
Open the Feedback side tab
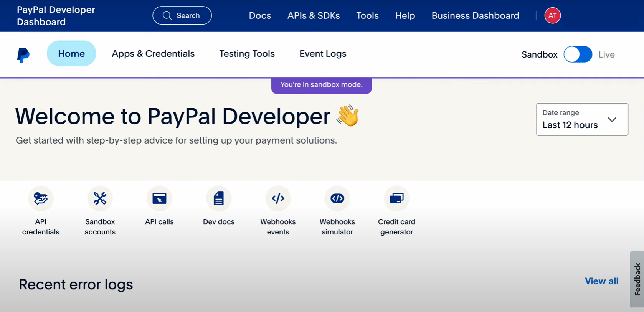click(637, 279)
